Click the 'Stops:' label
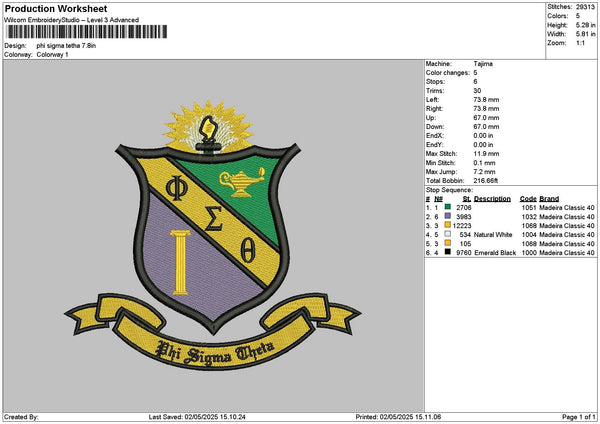This screenshot has width=600, height=424. coord(435,82)
